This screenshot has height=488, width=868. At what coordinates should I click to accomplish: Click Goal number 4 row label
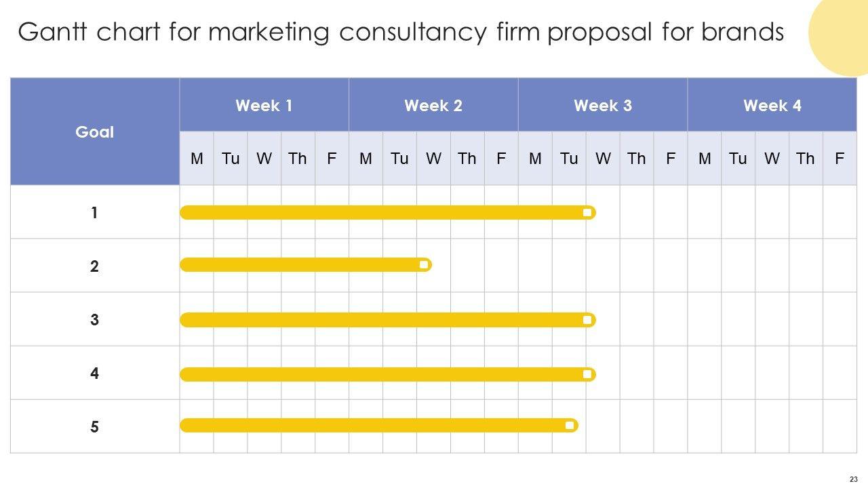point(95,373)
